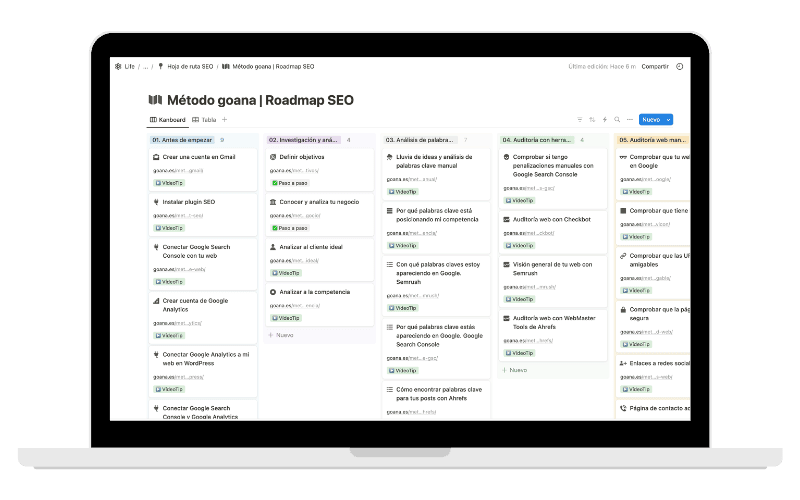The width and height of the screenshot is (800, 500).
Task: Click link icon of Comprobar que las URL amigables
Action: coord(623,256)
